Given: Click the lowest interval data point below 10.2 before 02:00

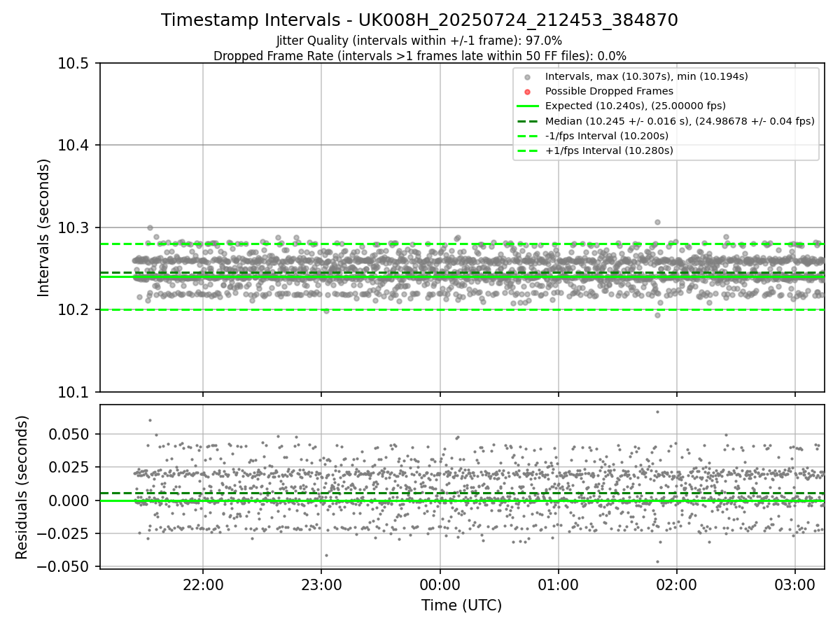Looking at the screenshot, I should (x=657, y=315).
